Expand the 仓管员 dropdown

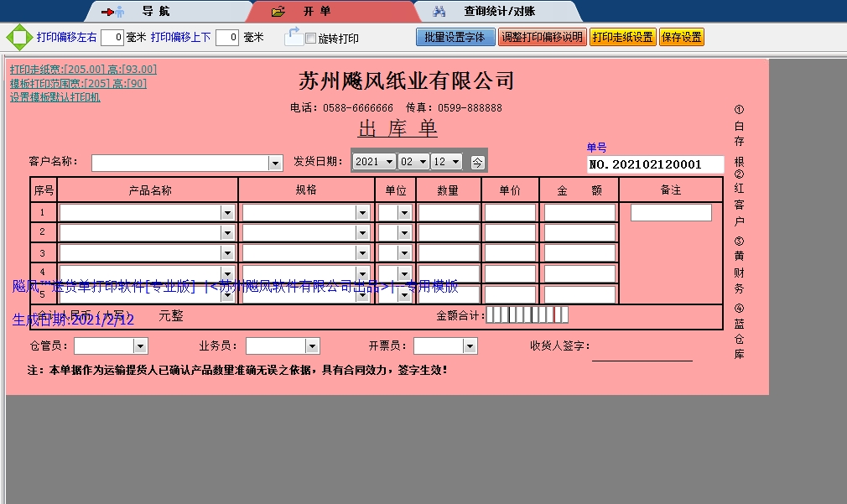(x=140, y=346)
